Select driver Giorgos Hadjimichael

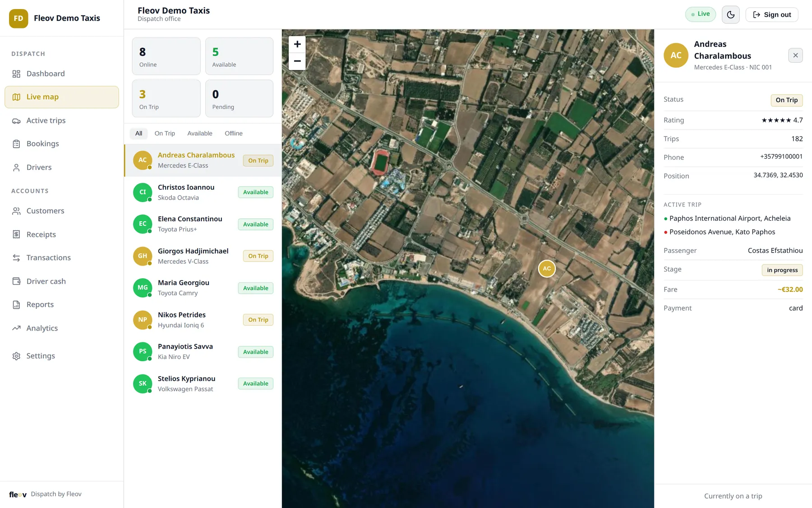(203, 256)
